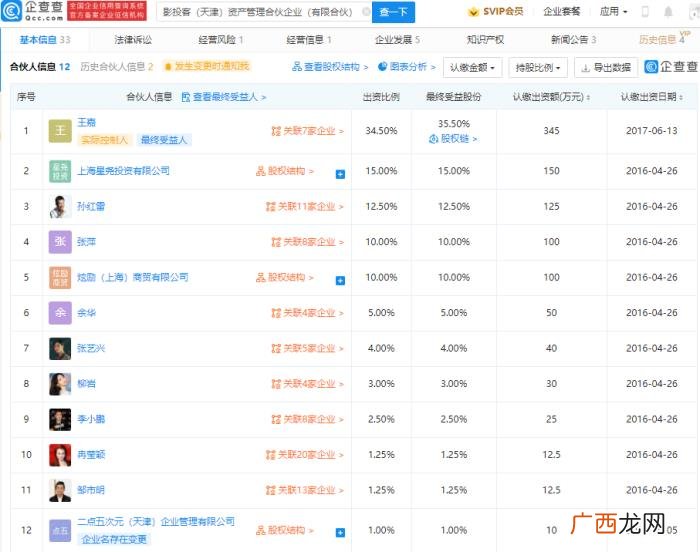
Task: Switch to the 基本信息 tab
Action: pos(45,40)
